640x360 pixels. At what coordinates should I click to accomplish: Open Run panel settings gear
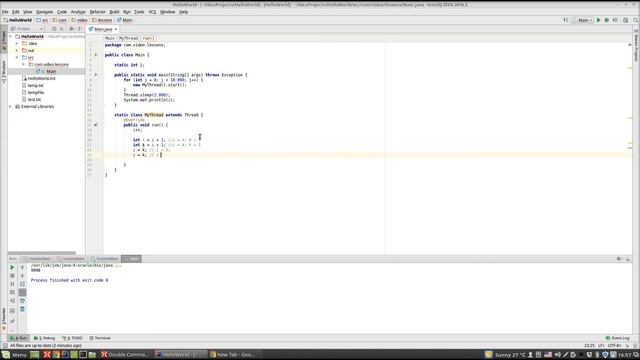[619, 259]
